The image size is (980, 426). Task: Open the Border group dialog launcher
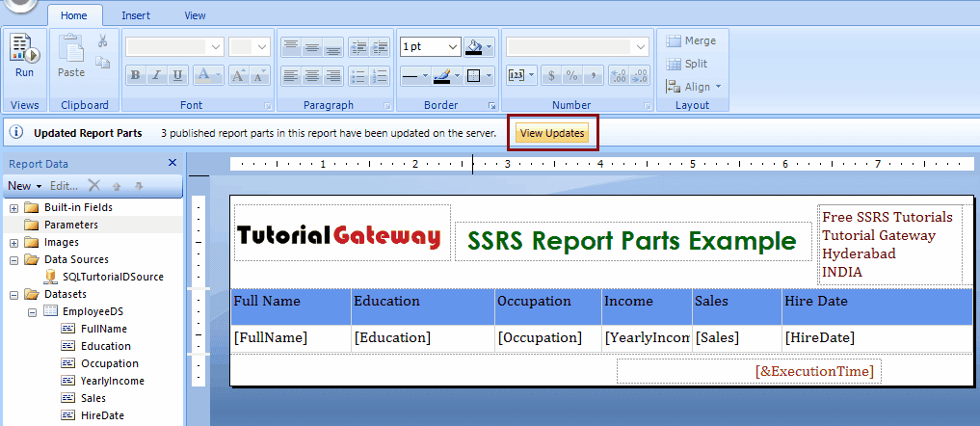click(492, 106)
